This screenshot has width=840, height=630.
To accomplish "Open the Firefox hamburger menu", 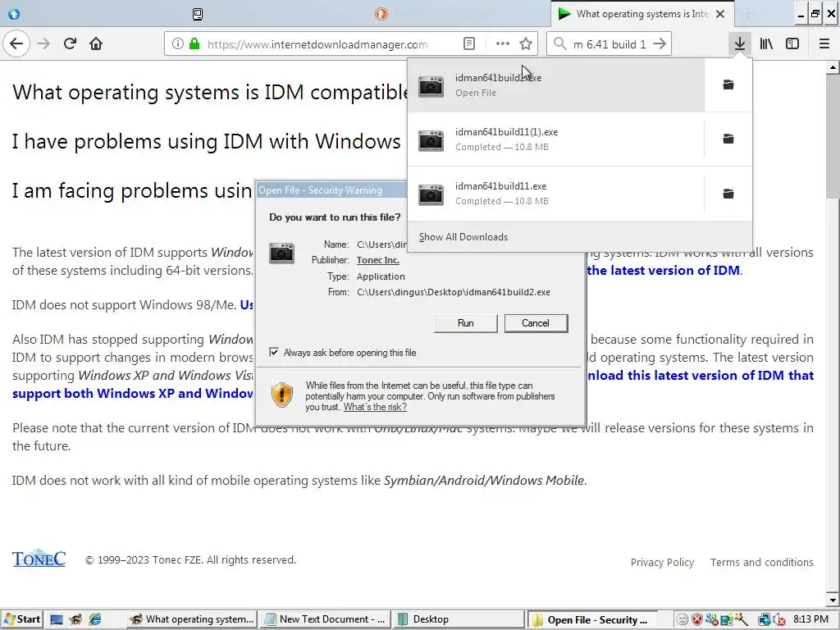I will (x=824, y=44).
